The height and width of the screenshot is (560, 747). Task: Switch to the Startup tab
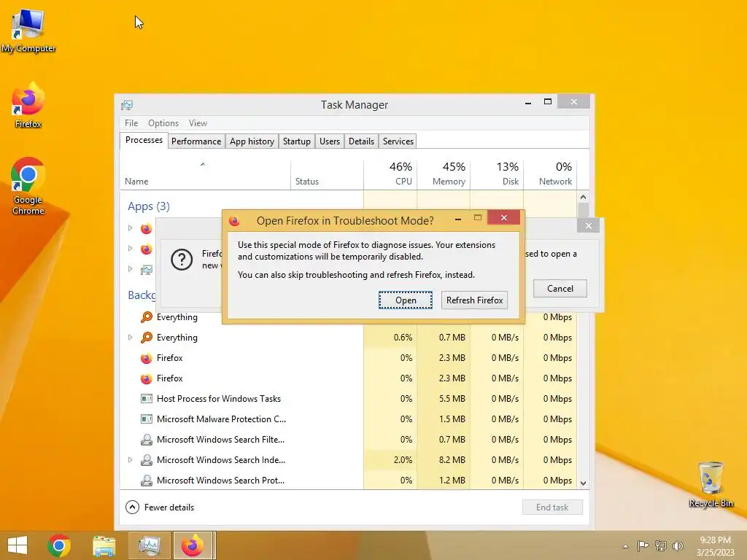[297, 141]
